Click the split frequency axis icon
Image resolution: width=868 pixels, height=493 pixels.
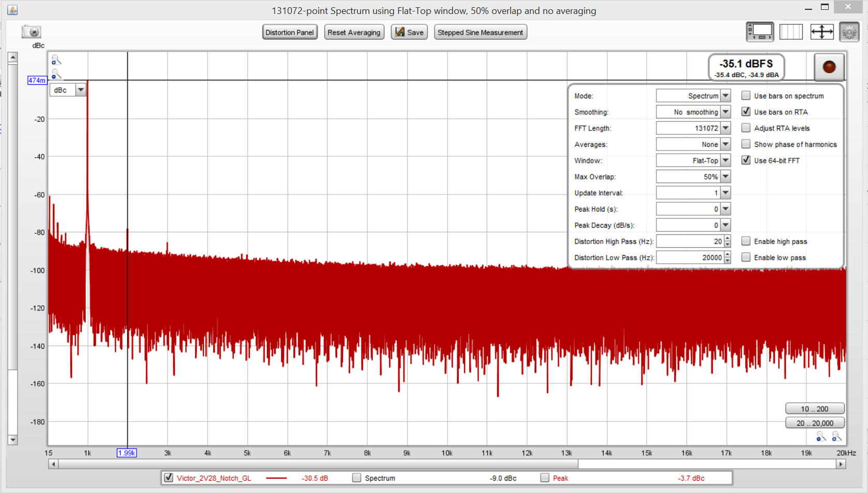coord(791,32)
